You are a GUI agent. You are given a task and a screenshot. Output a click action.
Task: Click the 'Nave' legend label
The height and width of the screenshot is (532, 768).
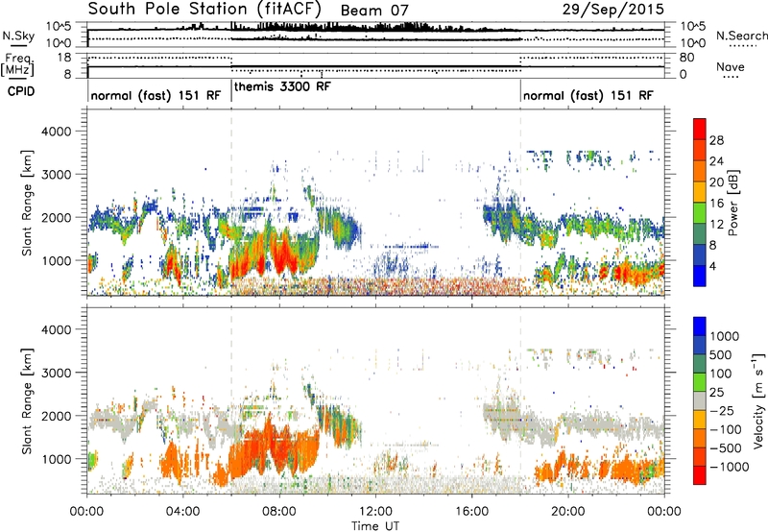(x=731, y=67)
